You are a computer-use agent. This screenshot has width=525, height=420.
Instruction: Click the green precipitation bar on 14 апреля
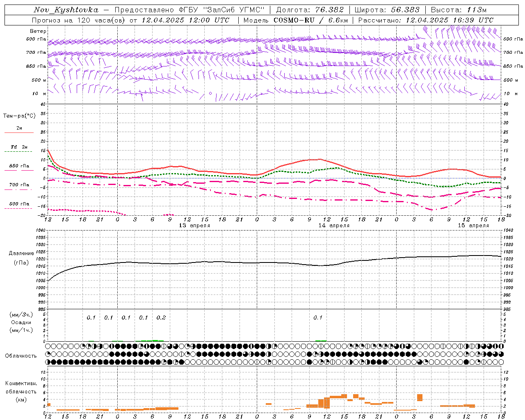tap(321, 340)
